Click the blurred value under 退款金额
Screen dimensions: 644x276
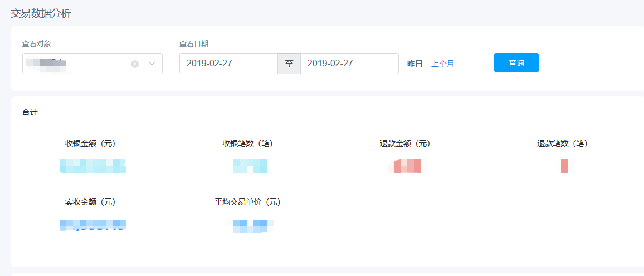point(407,166)
